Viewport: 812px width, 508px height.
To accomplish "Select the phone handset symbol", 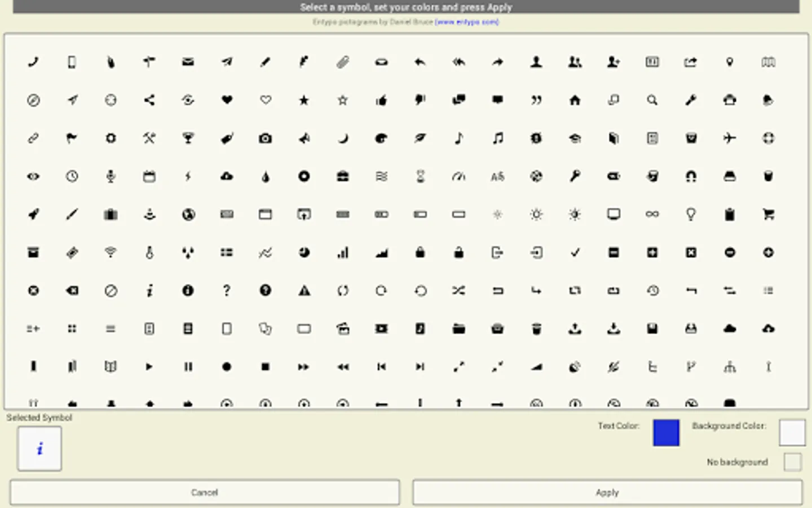I will coord(33,62).
